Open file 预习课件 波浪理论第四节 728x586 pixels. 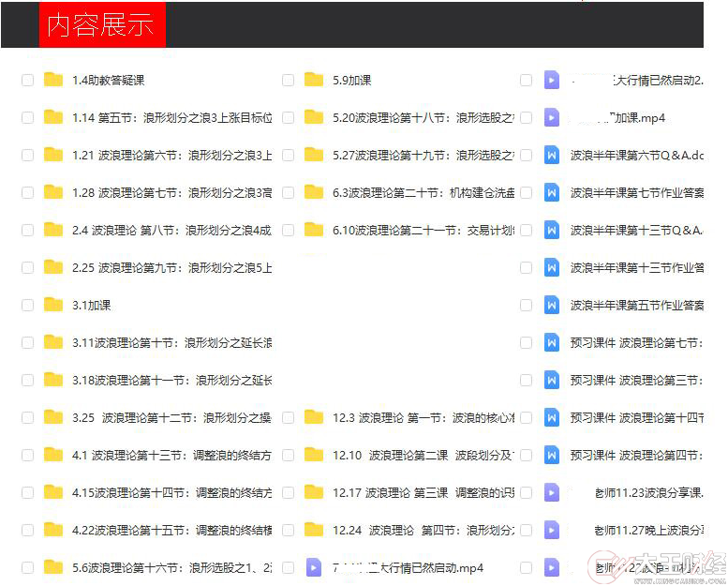click(x=637, y=455)
